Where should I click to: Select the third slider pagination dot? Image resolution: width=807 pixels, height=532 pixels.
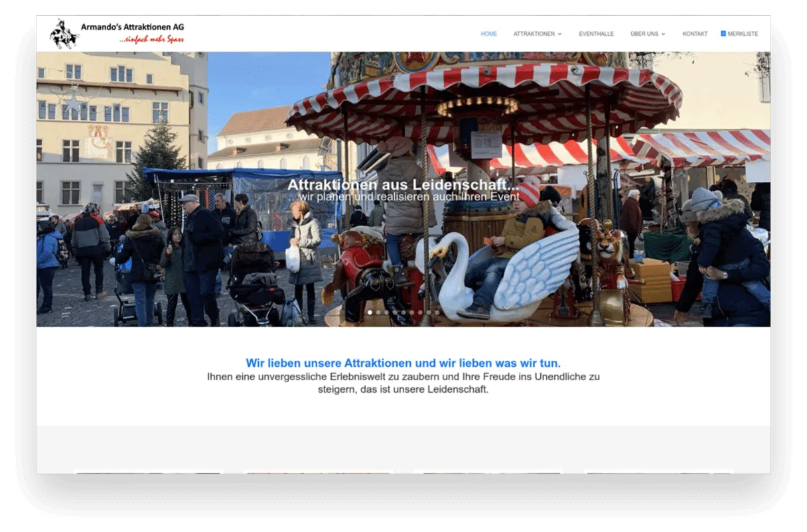387,312
